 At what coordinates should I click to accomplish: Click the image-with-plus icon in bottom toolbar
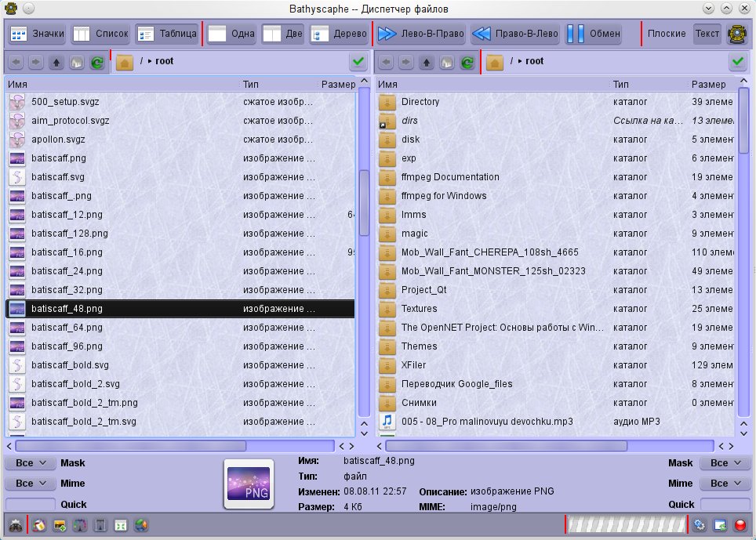(x=60, y=525)
